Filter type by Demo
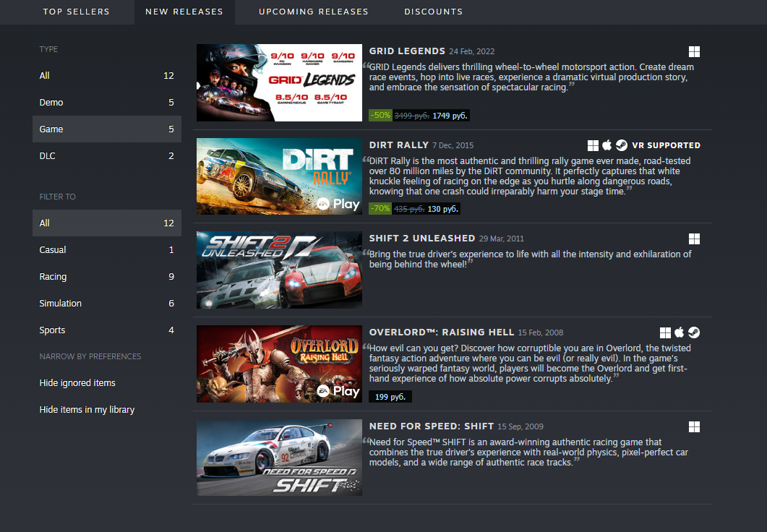Screen dimensions: 767x532 [x=107, y=102]
